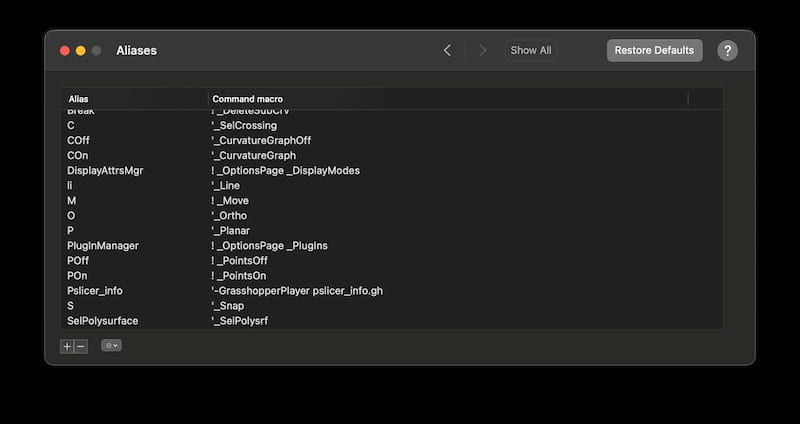This screenshot has height=424, width=800.
Task: Select the POn alias cell
Action: [x=77, y=276]
